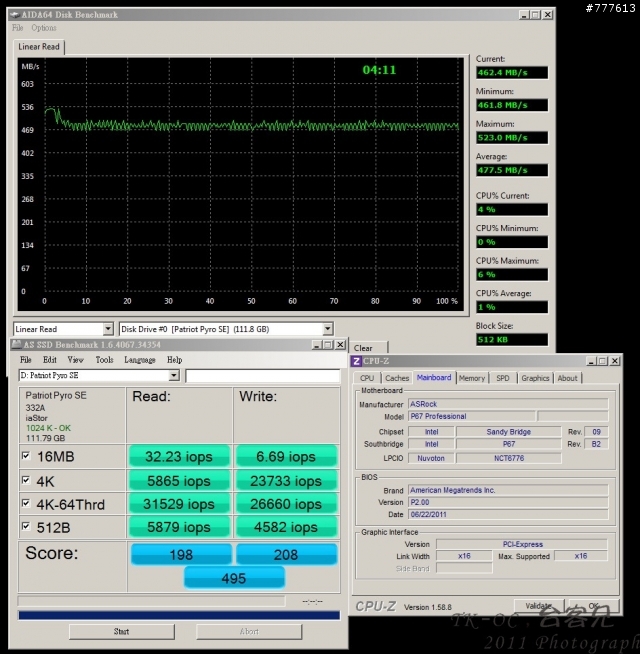Image resolution: width=640 pixels, height=655 pixels.
Task: Click the Validate button in CPU-Z
Action: point(539,606)
